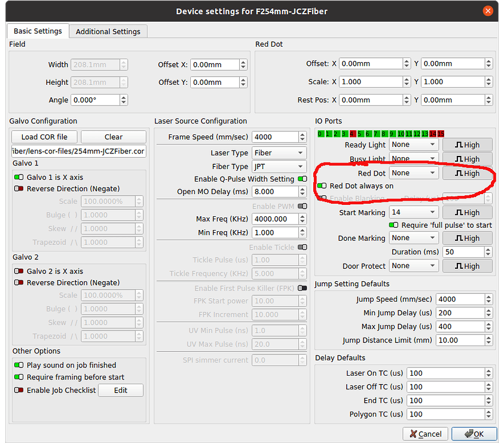Open the Fiber Type JPT dropdown

[x=279, y=166]
